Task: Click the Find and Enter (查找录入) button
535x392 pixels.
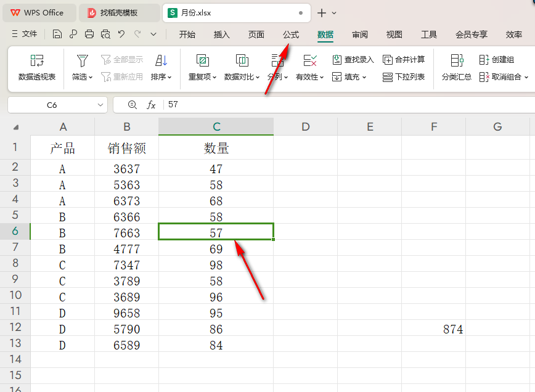Action: [x=353, y=60]
